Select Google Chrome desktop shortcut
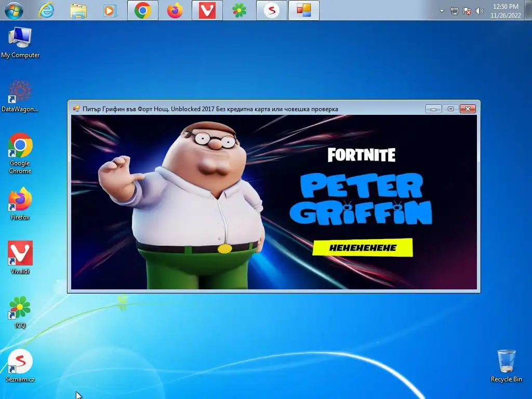The width and height of the screenshot is (532, 399). click(x=20, y=153)
